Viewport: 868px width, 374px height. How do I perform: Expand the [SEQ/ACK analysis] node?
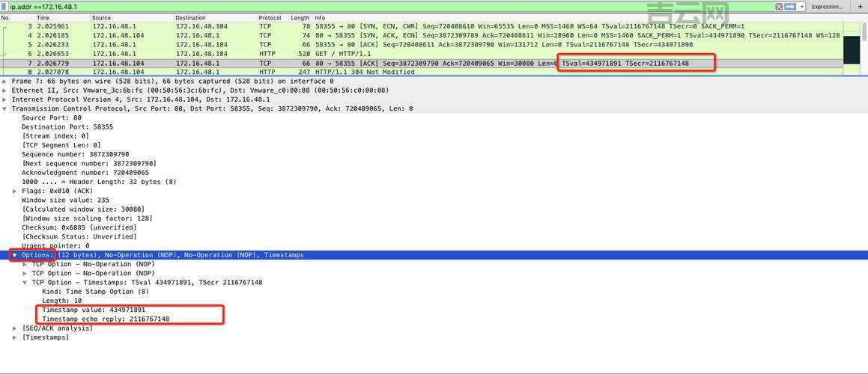pos(15,328)
